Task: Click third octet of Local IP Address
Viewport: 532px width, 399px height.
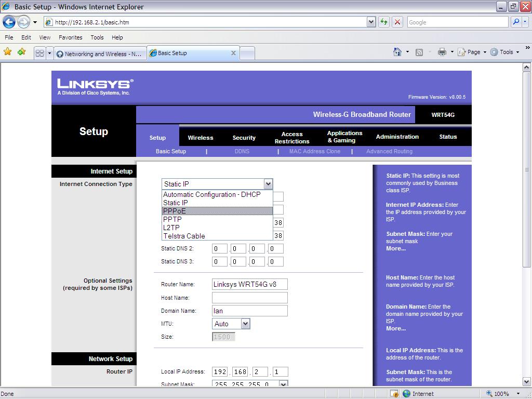Action: click(x=260, y=372)
